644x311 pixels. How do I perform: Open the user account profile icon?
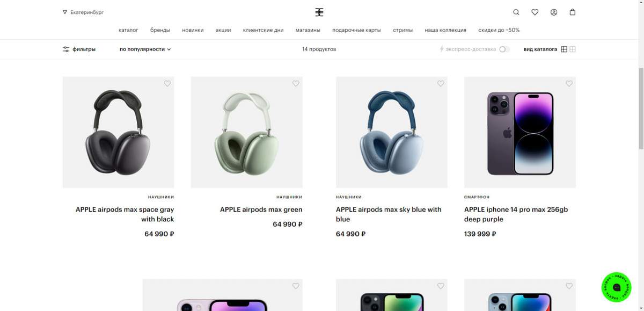click(554, 12)
